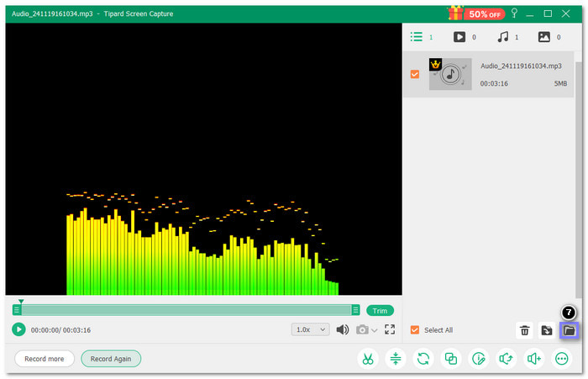Click the scissors cut tool icon
Screen dimensions: 588x379
(368, 359)
